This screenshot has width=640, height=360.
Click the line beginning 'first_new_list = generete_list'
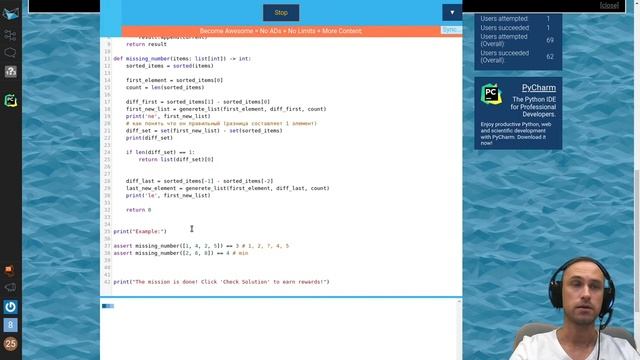226,109
